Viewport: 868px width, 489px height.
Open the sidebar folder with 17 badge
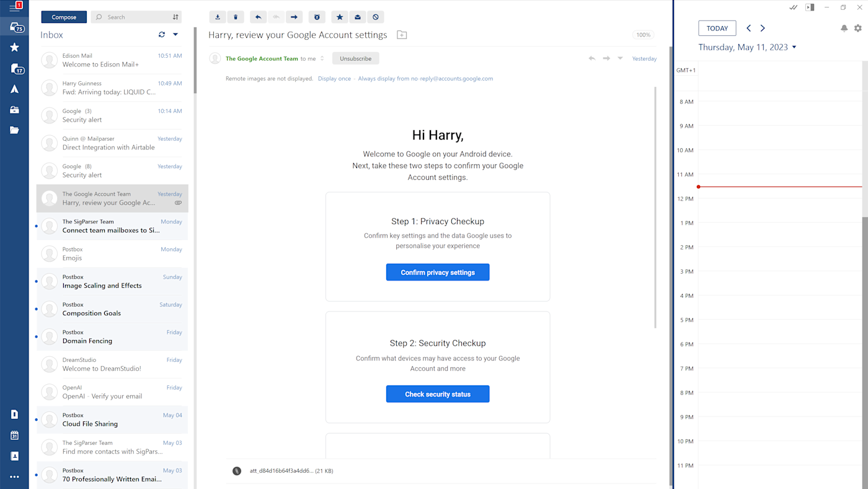coord(17,69)
